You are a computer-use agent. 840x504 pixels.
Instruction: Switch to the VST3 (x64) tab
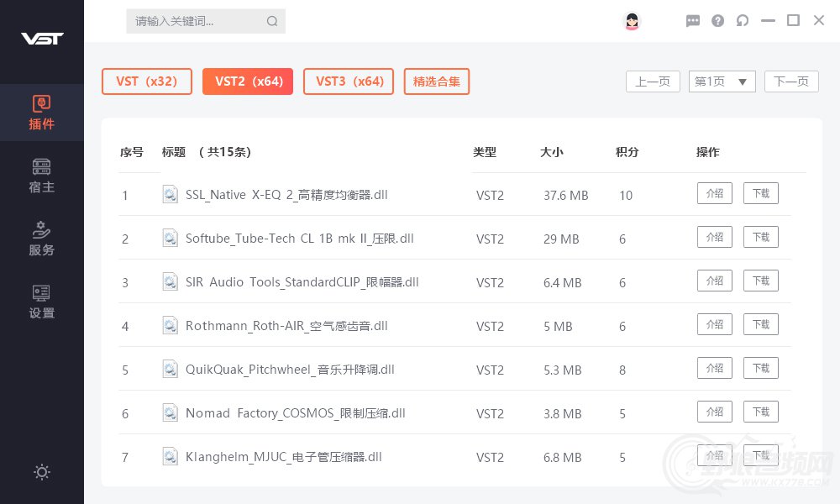349,81
